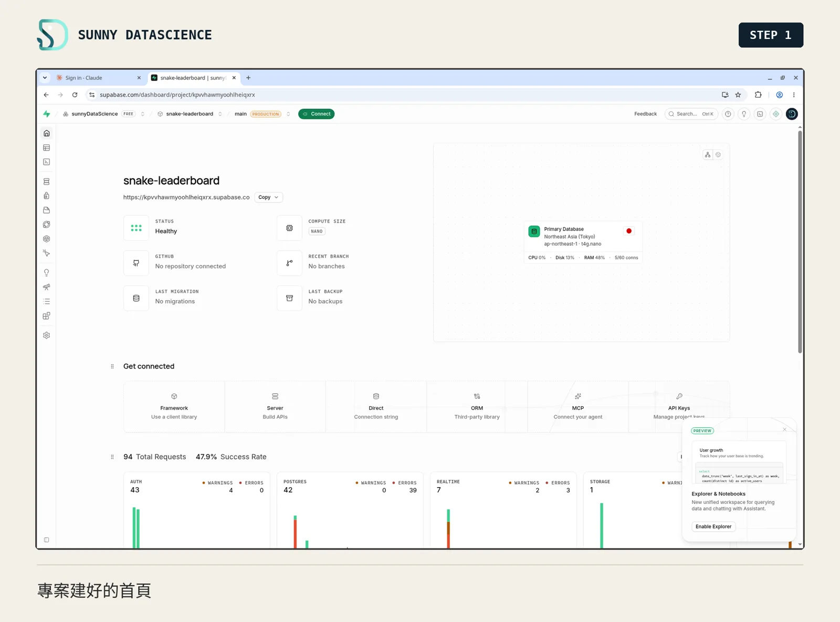
Task: Open the help icon in top bar
Action: pyautogui.click(x=728, y=114)
